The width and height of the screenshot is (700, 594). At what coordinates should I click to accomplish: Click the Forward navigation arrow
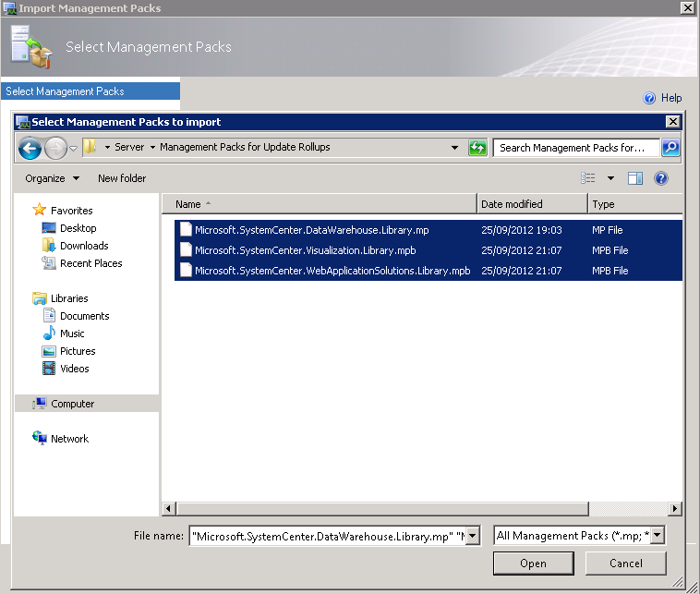click(x=55, y=148)
